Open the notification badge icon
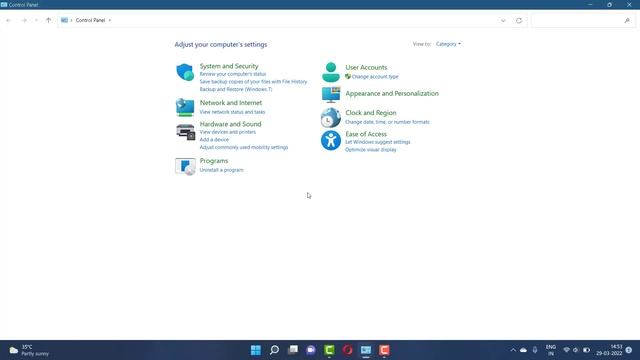Viewport: 640px width, 360px height. click(x=629, y=350)
